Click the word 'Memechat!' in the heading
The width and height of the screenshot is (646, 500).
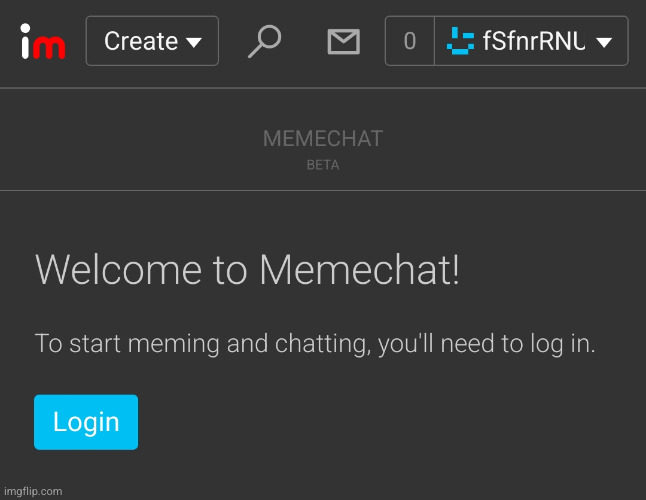(x=359, y=270)
